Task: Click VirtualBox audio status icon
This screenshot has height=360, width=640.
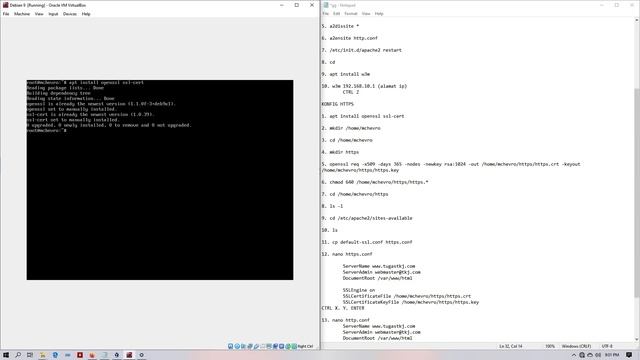Action: [243, 346]
